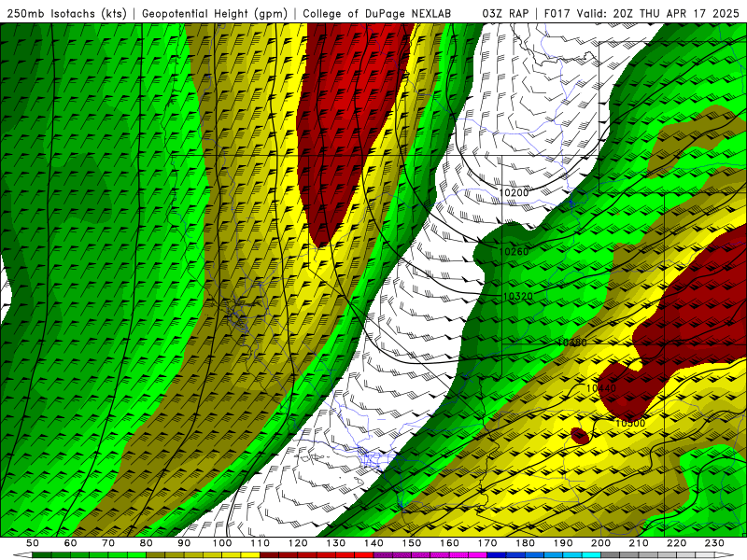Click the 100 value on the color scale
Screen dimensions: 747x560
click(222, 543)
